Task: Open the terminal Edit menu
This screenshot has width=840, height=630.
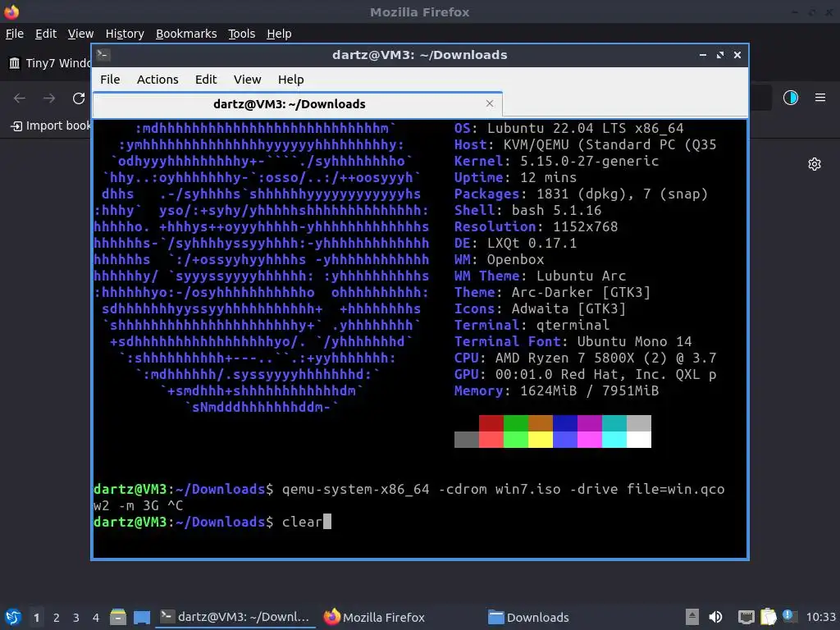Action: coord(206,80)
